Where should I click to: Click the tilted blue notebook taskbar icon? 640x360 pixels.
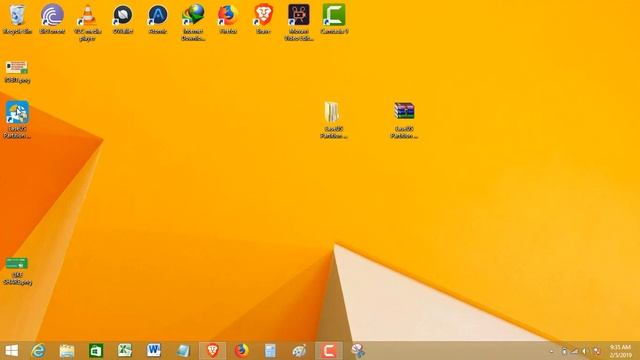point(183,351)
